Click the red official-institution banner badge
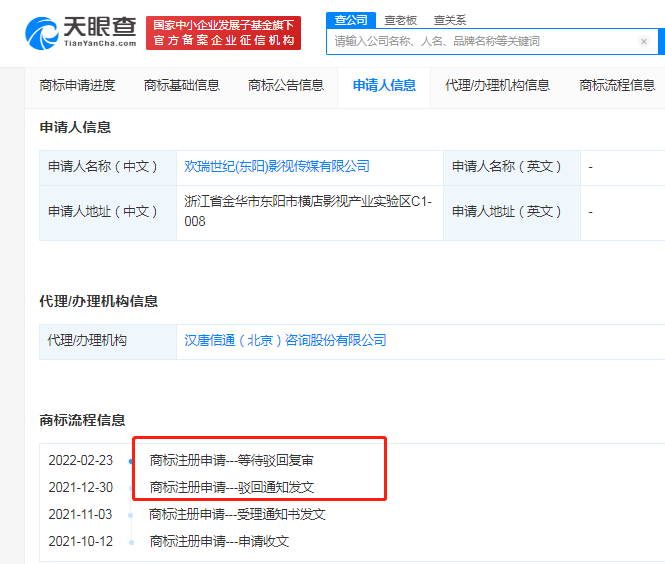 224,33
